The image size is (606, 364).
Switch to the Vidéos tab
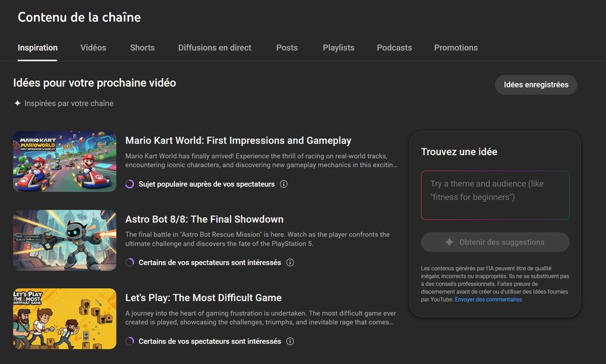click(93, 47)
